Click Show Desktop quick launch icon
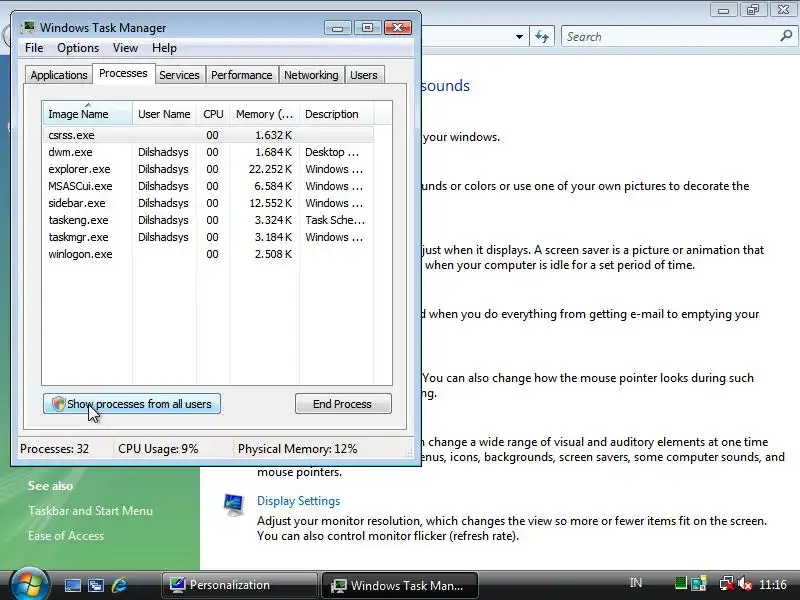Image resolution: width=800 pixels, height=600 pixels. (72, 585)
